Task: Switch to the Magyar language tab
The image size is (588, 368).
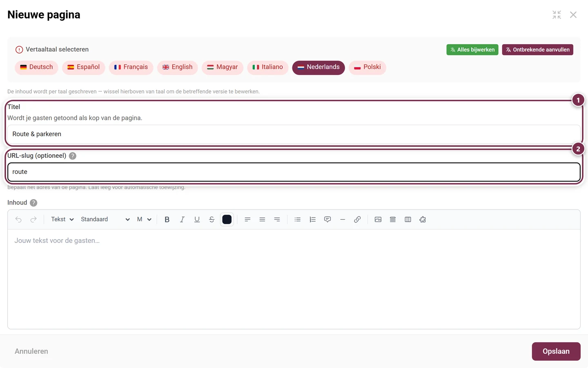Action: tap(223, 67)
